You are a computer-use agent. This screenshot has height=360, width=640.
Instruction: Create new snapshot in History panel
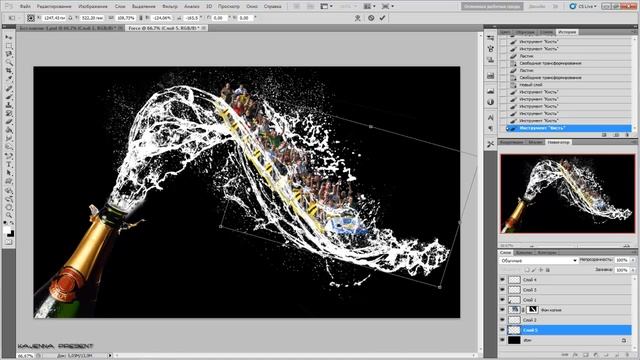[x=616, y=135]
